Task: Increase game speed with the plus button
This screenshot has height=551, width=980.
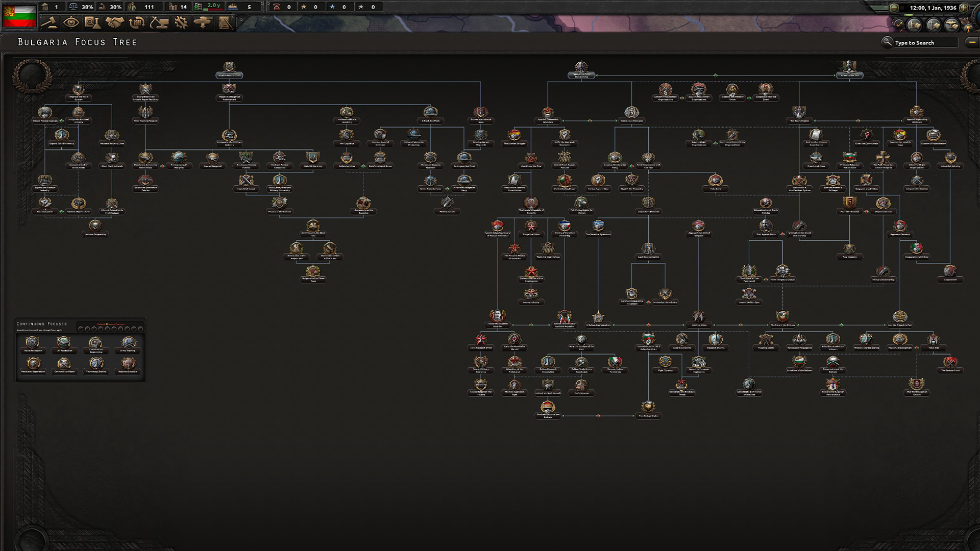Action: click(x=964, y=8)
